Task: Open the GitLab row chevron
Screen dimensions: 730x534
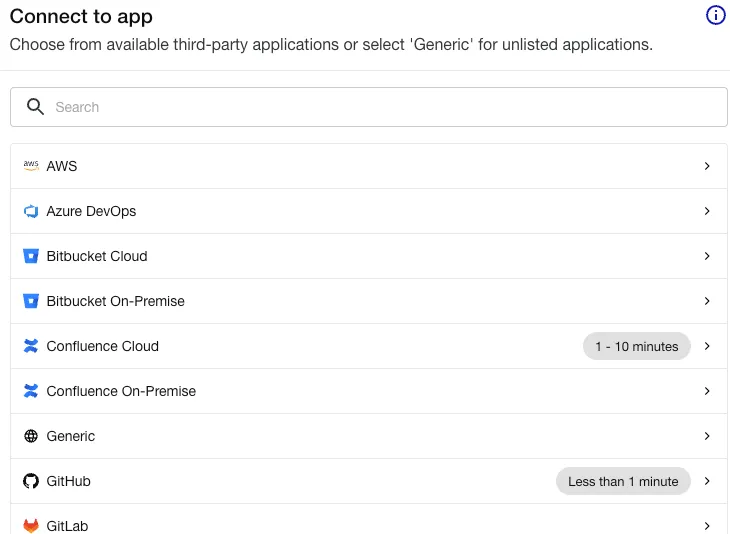Action: (707, 526)
